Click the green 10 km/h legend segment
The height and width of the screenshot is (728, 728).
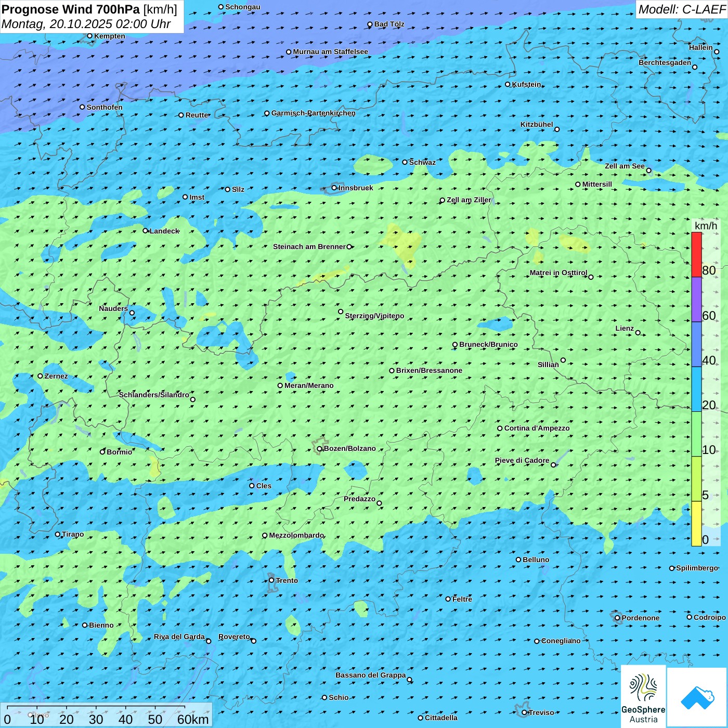click(x=696, y=434)
